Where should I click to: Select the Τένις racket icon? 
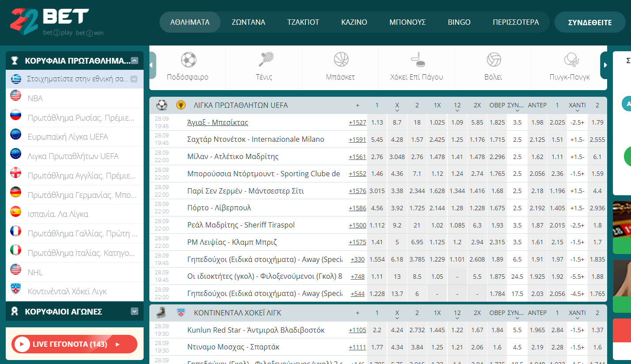(266, 59)
